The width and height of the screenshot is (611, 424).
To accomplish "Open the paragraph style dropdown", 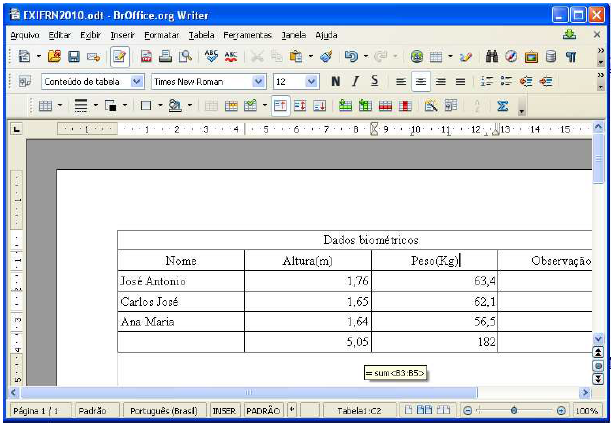I will point(137,81).
